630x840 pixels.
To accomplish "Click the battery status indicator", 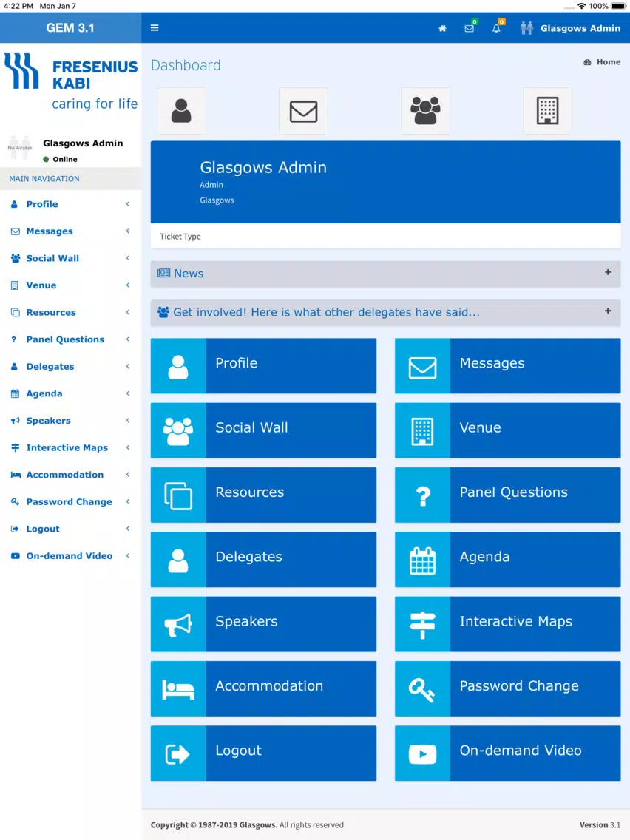I will pos(618,6).
